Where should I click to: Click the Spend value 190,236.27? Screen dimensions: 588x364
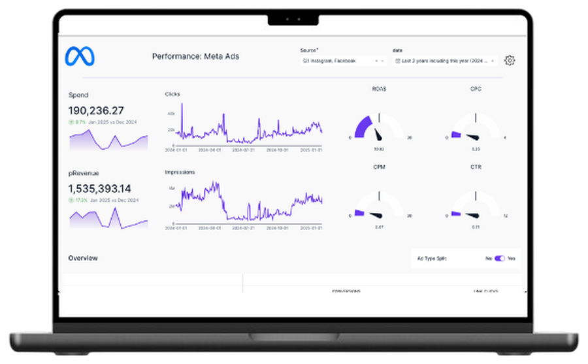pyautogui.click(x=96, y=110)
